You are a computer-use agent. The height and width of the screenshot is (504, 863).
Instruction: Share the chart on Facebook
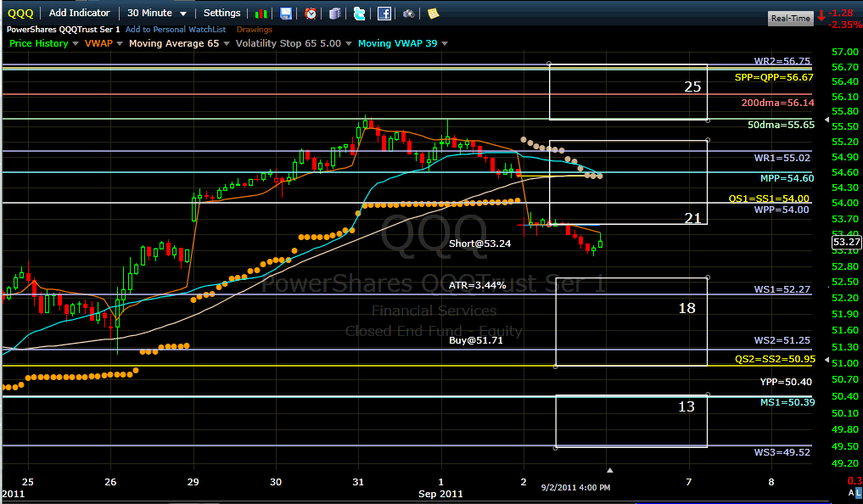pyautogui.click(x=384, y=14)
